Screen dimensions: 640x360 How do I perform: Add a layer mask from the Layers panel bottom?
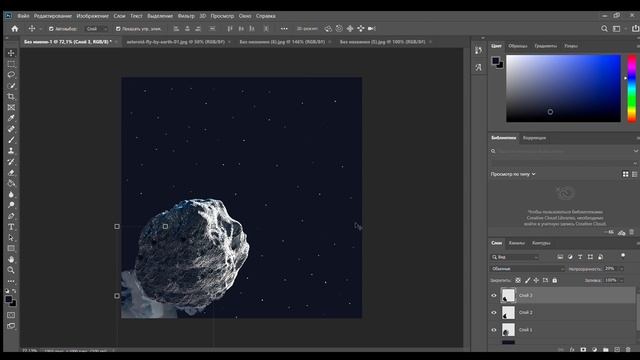583,350
